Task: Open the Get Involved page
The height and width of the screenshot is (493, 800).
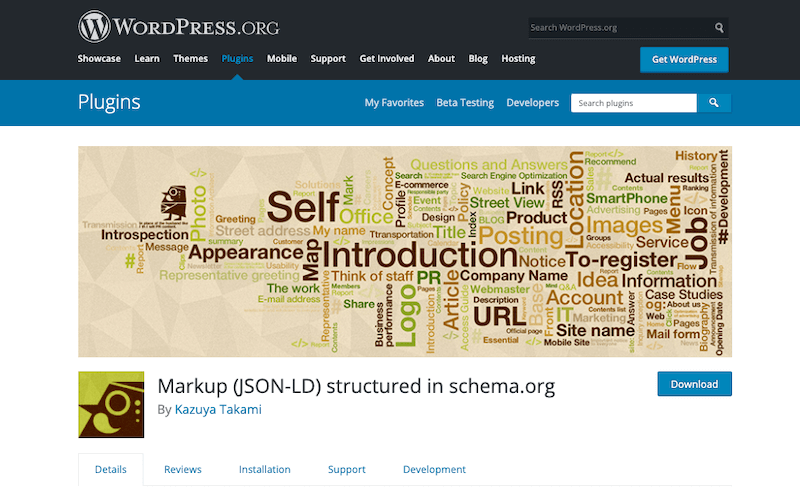Action: click(x=387, y=59)
